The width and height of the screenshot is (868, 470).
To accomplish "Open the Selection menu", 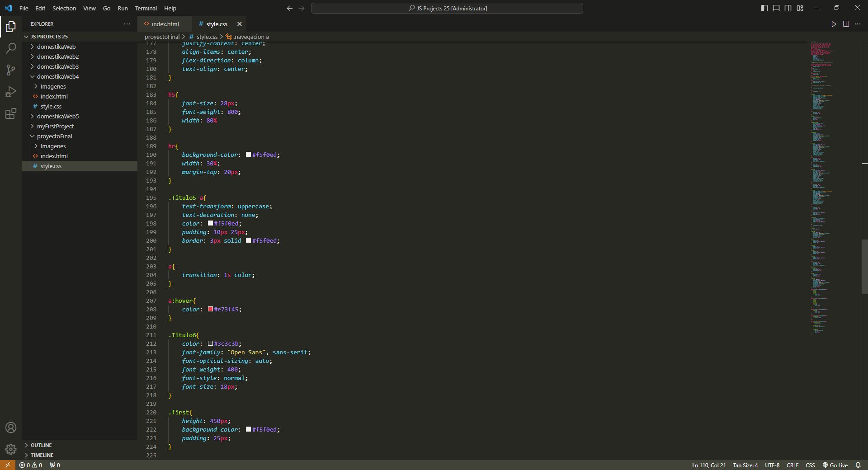I will pyautogui.click(x=64, y=8).
